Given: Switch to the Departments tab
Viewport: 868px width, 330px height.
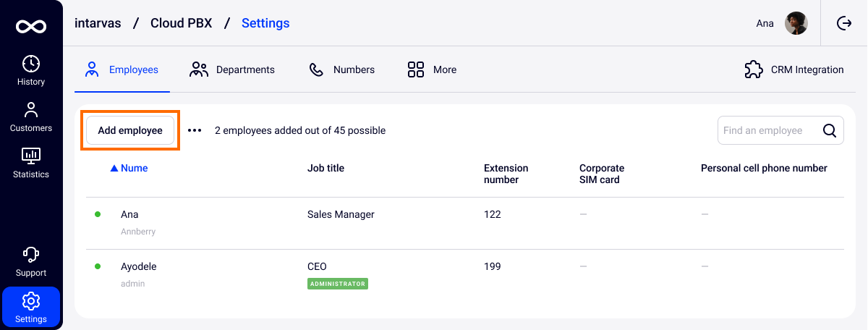Looking at the screenshot, I should 232,69.
